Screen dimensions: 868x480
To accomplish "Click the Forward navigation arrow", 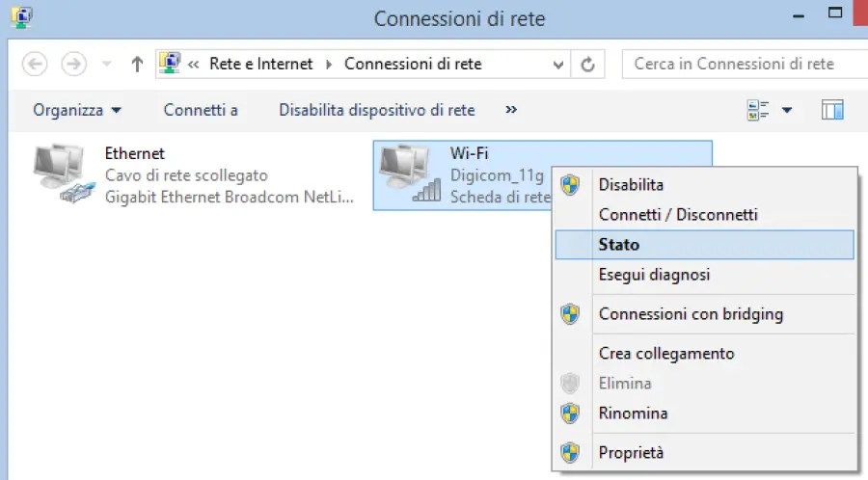I will 73,65.
